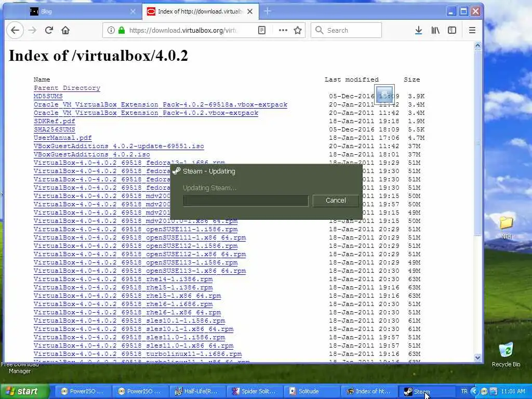Show site information icon in address bar
The image size is (532, 399).
pos(111,30)
